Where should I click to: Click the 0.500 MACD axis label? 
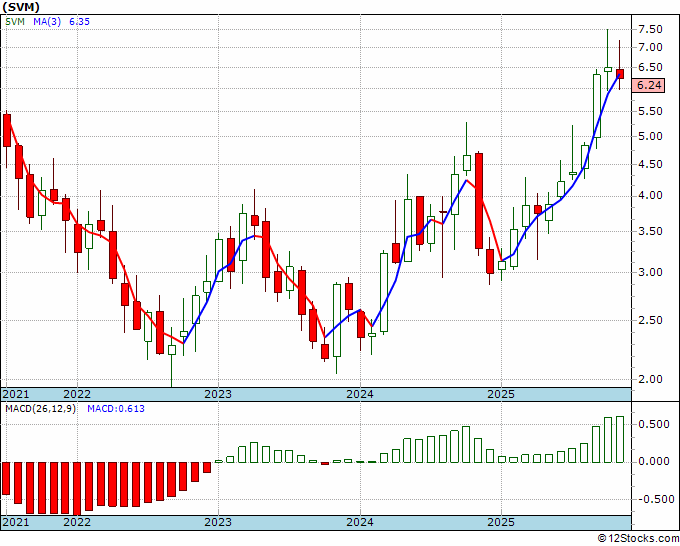tap(654, 425)
